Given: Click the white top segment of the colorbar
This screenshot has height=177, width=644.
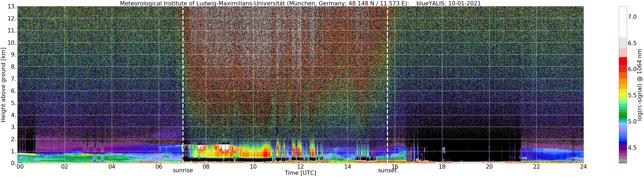Looking at the screenshot, I should pos(623,22).
